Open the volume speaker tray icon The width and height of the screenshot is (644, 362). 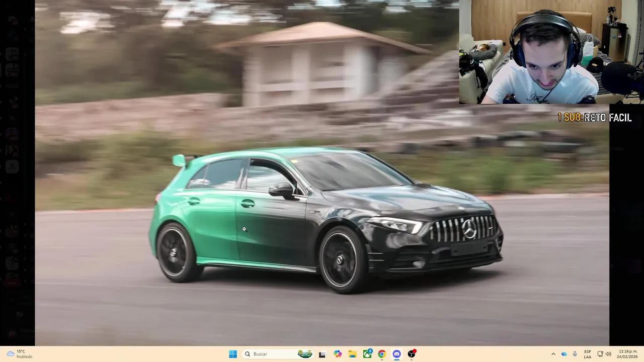(608, 354)
